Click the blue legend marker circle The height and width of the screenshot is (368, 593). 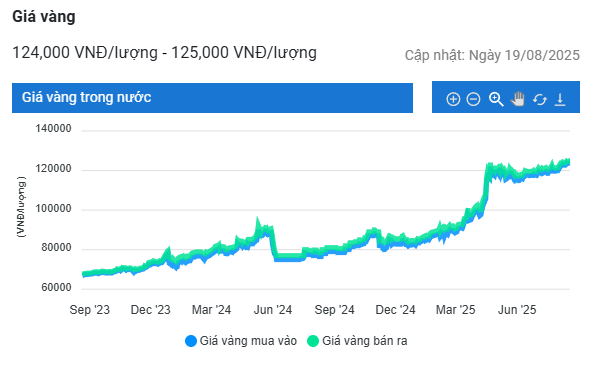click(191, 341)
